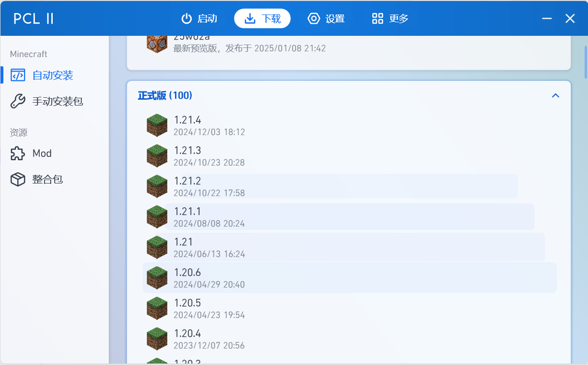
Task: Click the grass block icon beside version 1.21.4
Action: tap(157, 125)
